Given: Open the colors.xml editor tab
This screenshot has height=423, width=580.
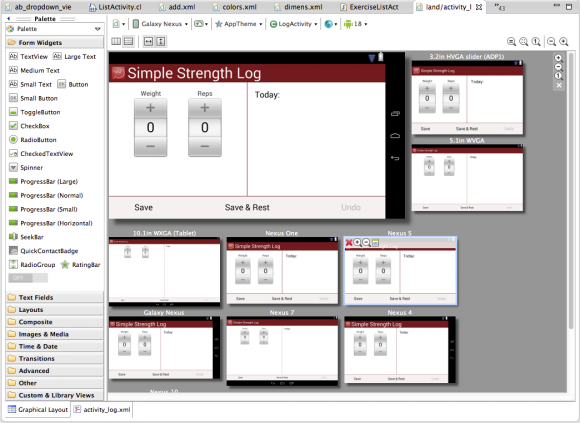Looking at the screenshot, I should tap(236, 7).
